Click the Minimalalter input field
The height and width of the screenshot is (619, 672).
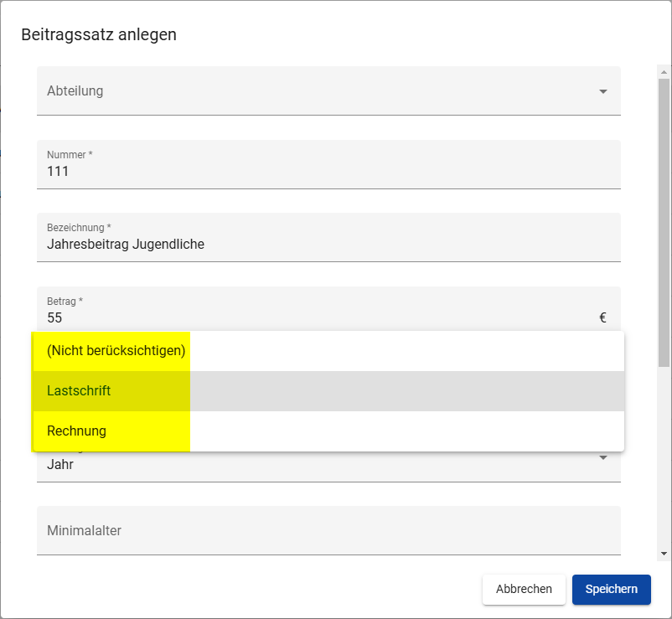tap(328, 530)
